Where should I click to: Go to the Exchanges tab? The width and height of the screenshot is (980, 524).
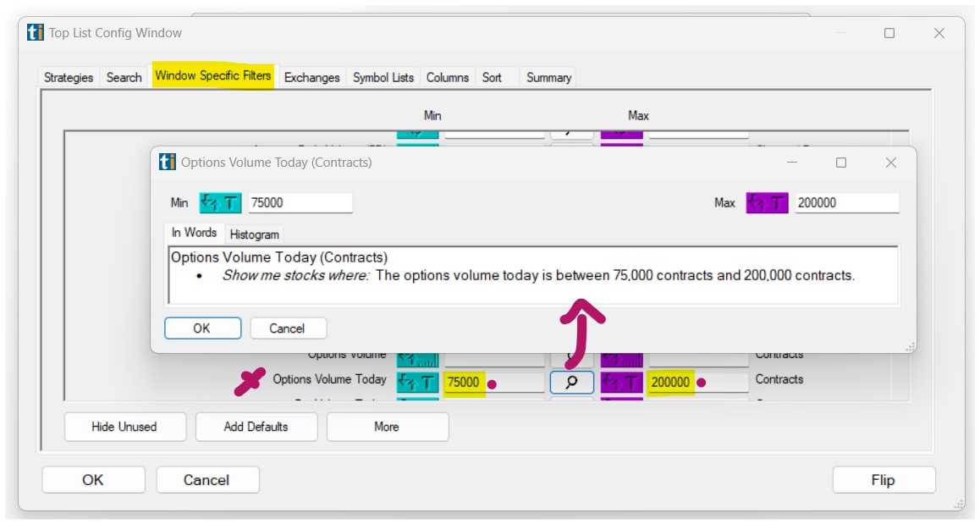click(311, 77)
